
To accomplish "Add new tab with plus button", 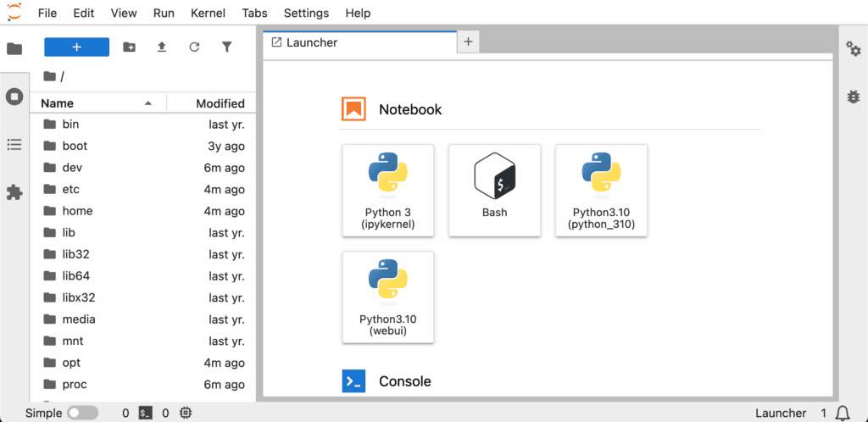I will coord(468,42).
